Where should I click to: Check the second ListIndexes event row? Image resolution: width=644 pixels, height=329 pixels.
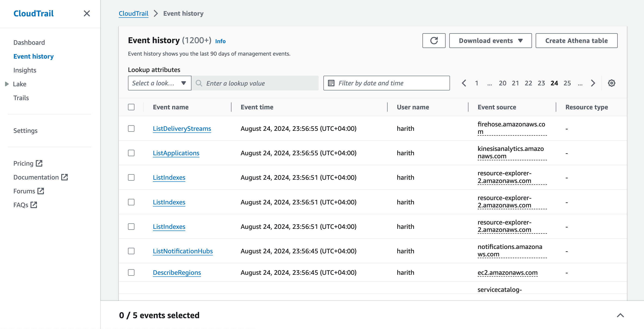click(131, 202)
